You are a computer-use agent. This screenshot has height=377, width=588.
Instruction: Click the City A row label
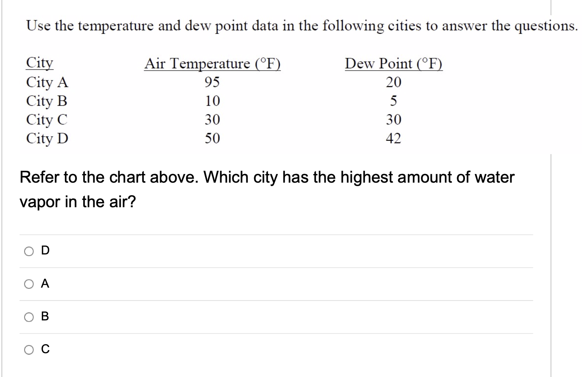tap(46, 82)
